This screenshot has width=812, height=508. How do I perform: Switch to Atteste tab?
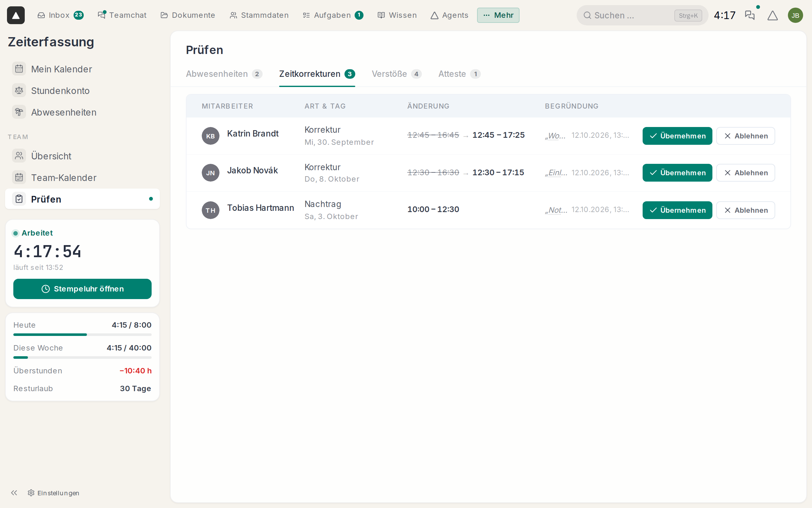pyautogui.click(x=459, y=74)
